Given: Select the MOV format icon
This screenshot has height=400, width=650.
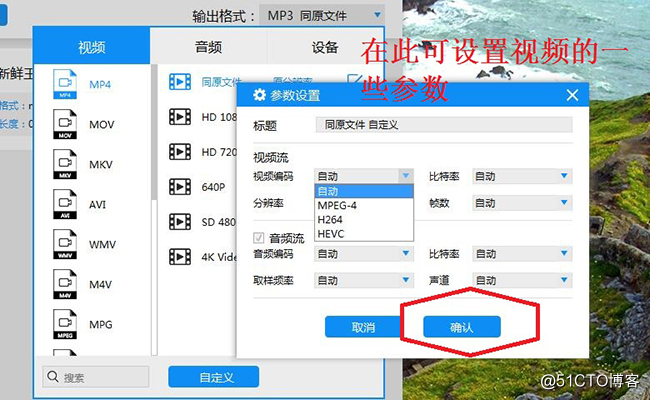Looking at the screenshot, I should click(x=65, y=124).
